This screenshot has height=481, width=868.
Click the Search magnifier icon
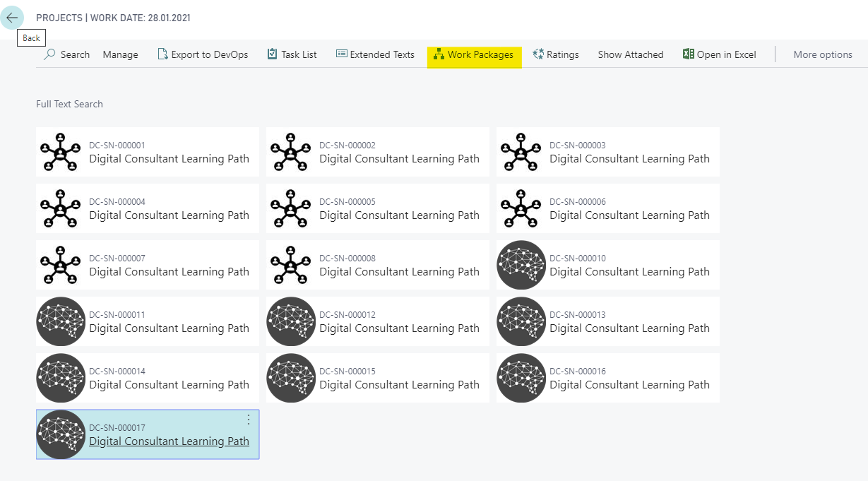coord(49,54)
